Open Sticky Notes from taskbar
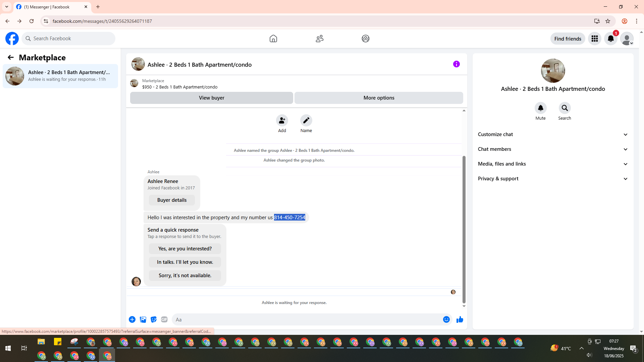 tap(58, 342)
